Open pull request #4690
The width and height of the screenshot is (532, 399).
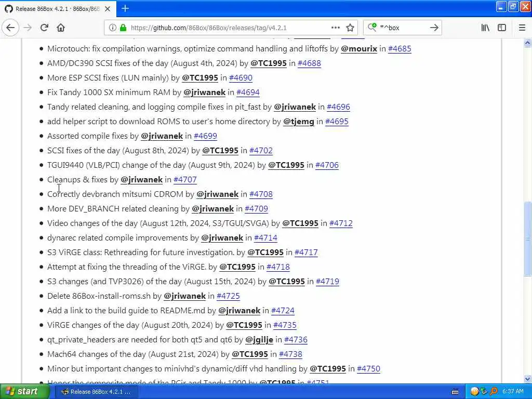click(x=241, y=78)
